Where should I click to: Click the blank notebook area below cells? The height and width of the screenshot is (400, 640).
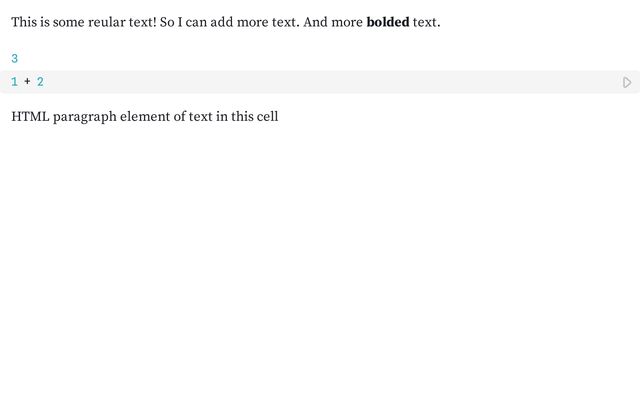click(x=320, y=261)
